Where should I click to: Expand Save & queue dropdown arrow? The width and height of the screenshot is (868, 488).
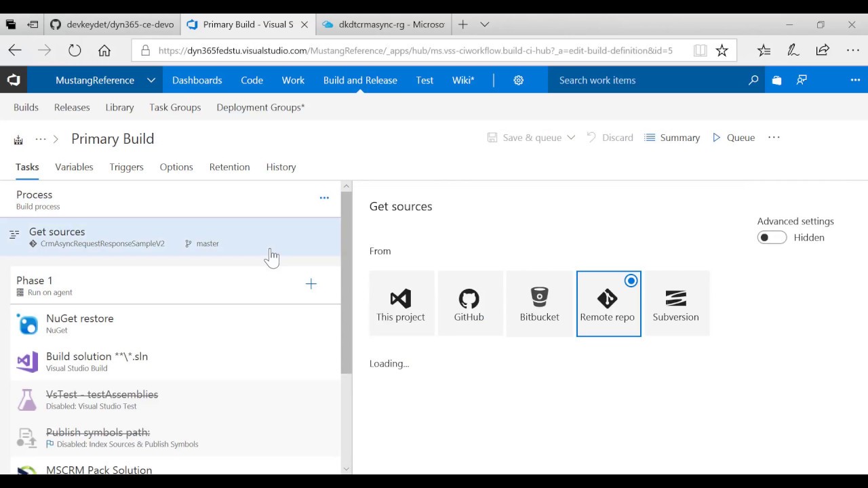pyautogui.click(x=571, y=138)
